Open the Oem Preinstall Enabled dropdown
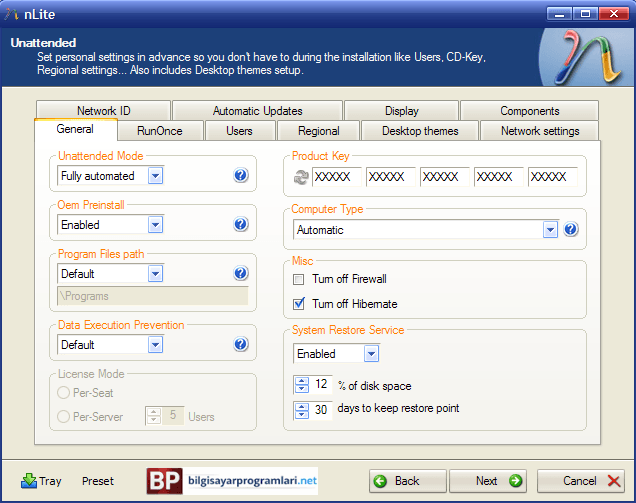636x503 pixels. pos(155,225)
